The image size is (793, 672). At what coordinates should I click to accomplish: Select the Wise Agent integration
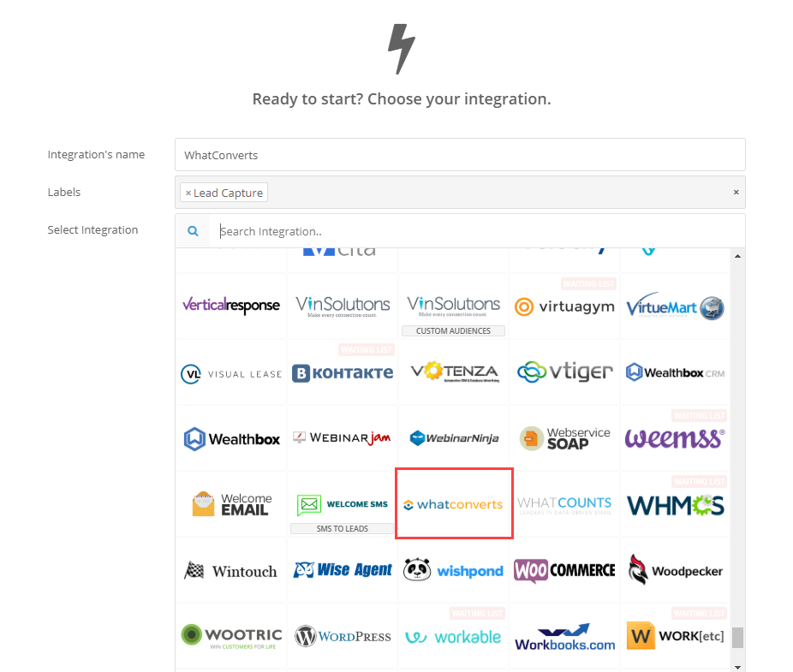pos(343,570)
